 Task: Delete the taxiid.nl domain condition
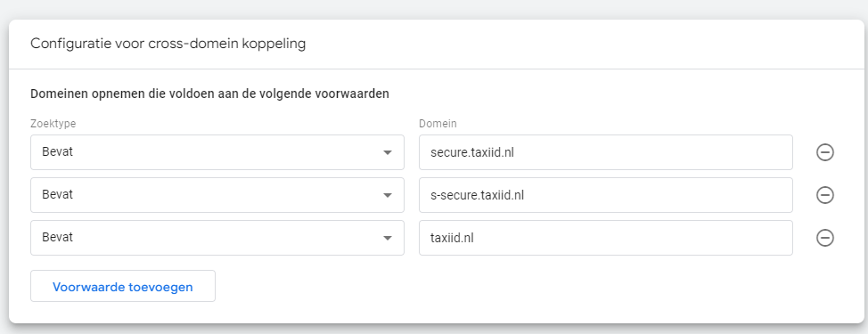click(x=825, y=238)
